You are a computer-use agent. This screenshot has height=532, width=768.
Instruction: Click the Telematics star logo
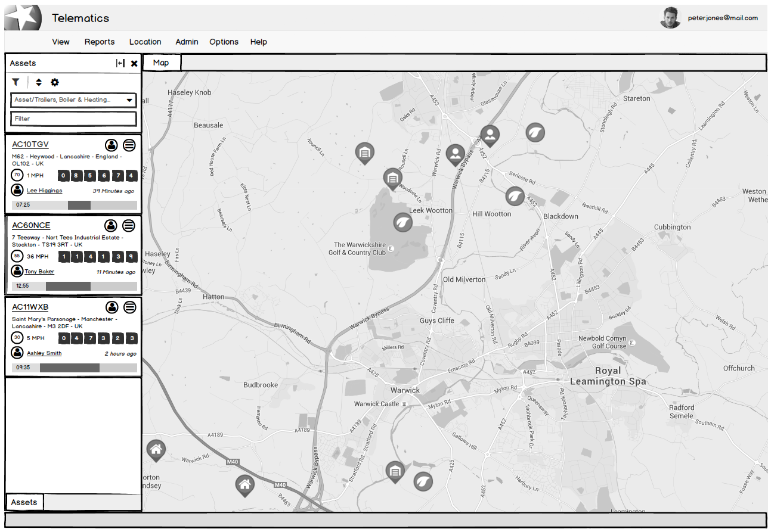pos(23,17)
